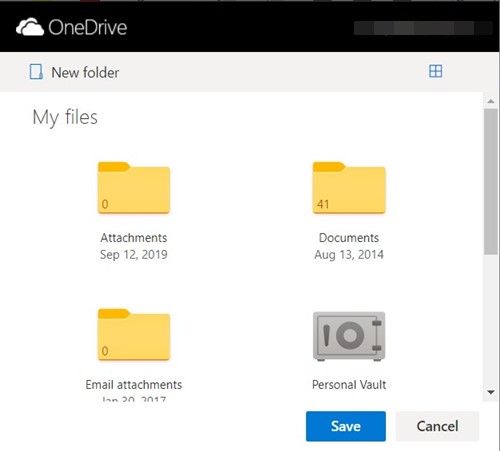Save to the current OneDrive location
Screen dimensions: 500x451
[x=346, y=426]
